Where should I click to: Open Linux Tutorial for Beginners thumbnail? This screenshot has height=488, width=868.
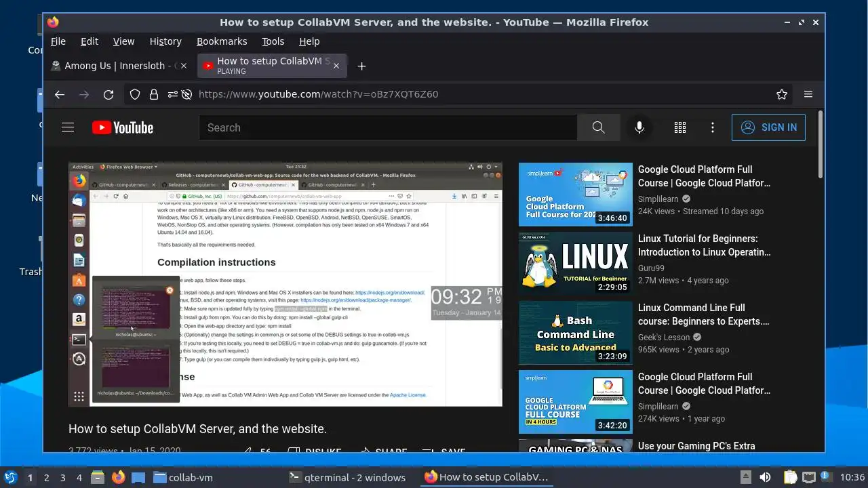(x=576, y=264)
